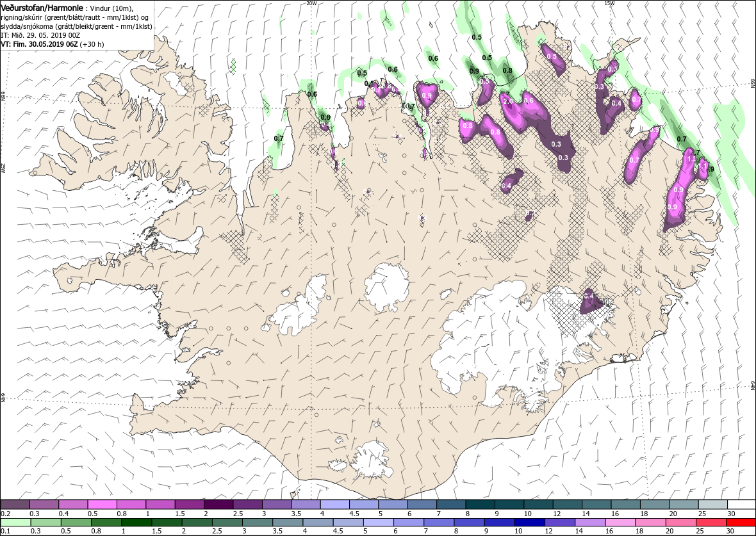Pick the 12–14 blue-violet lower legend swatch
Screen dimensions: 756x536
(560, 523)
